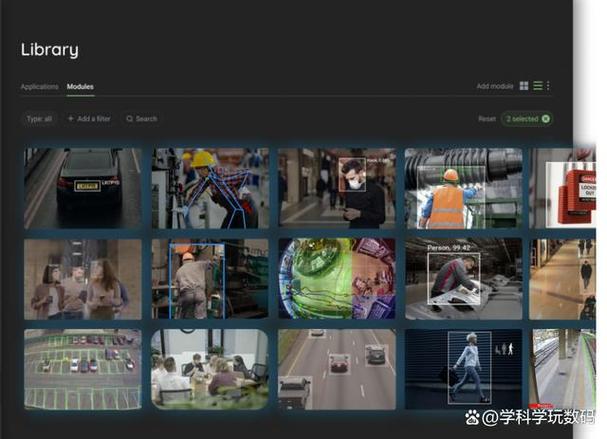607x439 pixels.
Task: Click the Add module button
Action: coord(494,87)
